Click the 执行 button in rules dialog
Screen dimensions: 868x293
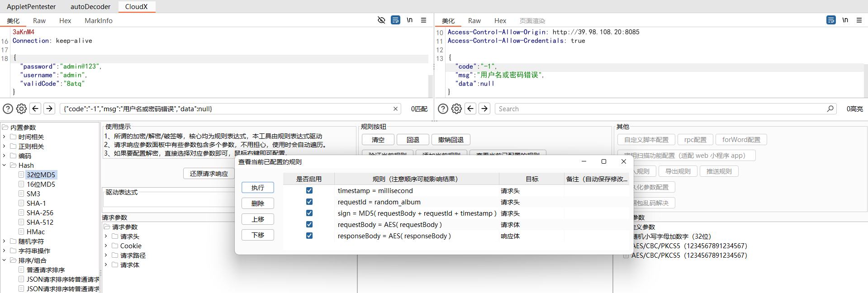257,188
